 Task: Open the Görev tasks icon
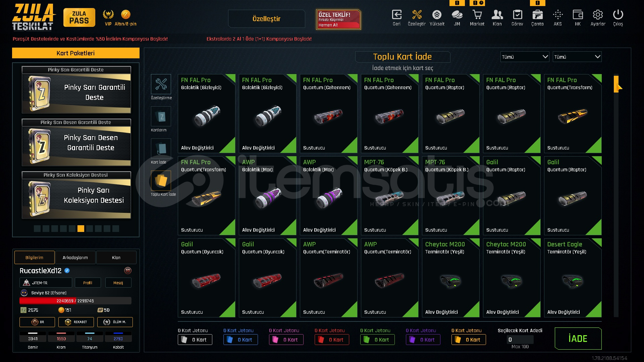pos(517,18)
